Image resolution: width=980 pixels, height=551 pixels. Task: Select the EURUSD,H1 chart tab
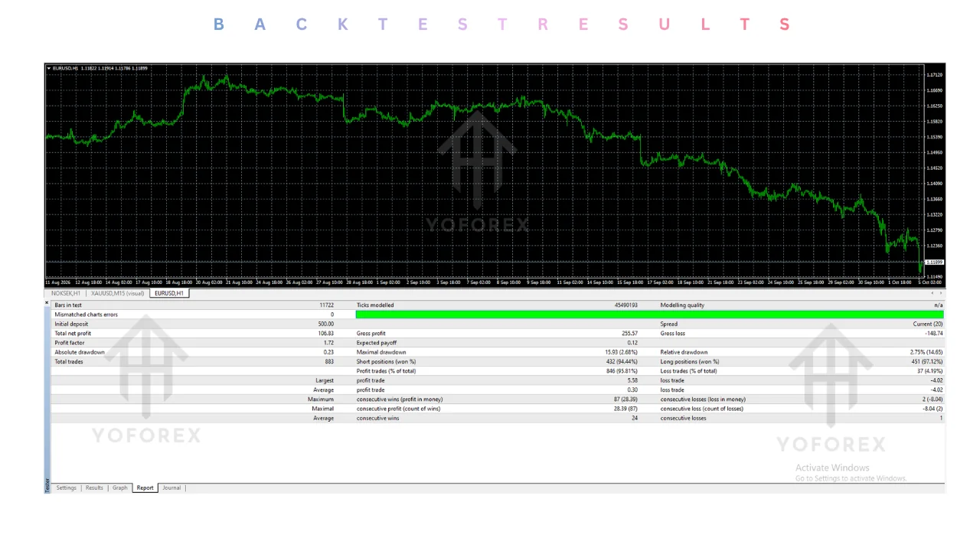[169, 293]
